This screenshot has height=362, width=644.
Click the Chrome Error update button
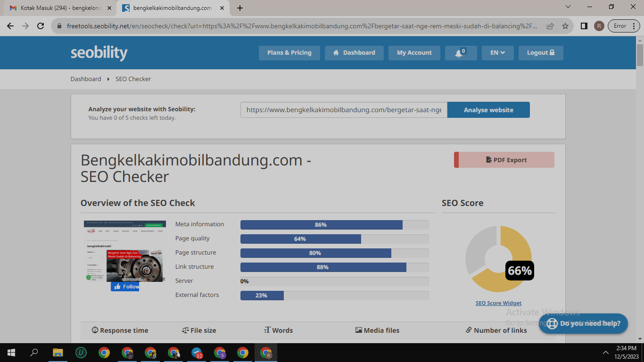624,26
